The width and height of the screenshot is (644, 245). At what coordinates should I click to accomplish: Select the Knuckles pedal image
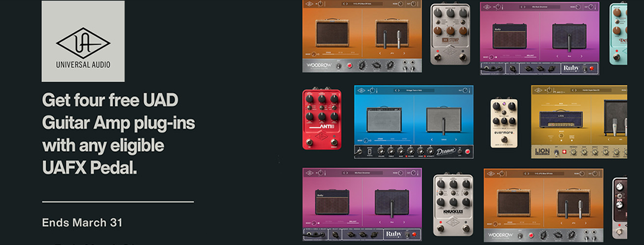(x=453, y=205)
